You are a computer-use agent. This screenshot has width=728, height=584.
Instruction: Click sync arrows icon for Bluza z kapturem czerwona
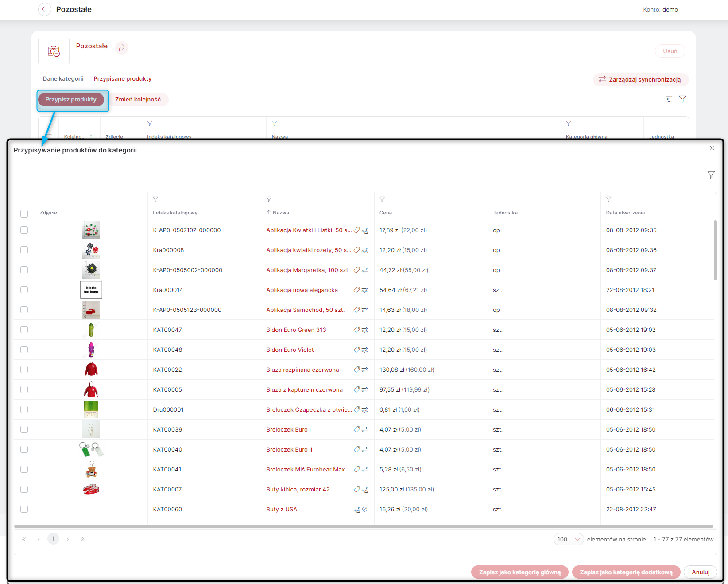coord(365,389)
